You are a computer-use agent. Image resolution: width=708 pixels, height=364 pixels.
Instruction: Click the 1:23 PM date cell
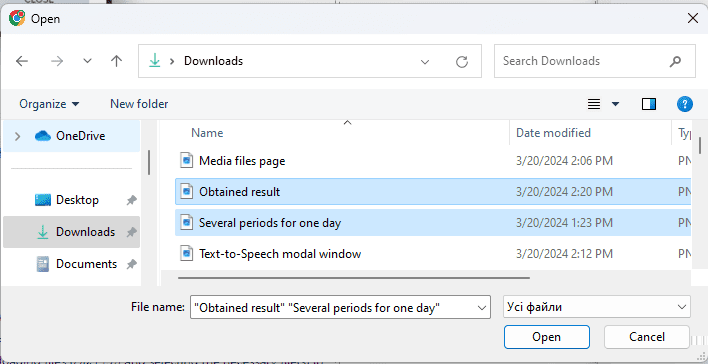tap(564, 223)
